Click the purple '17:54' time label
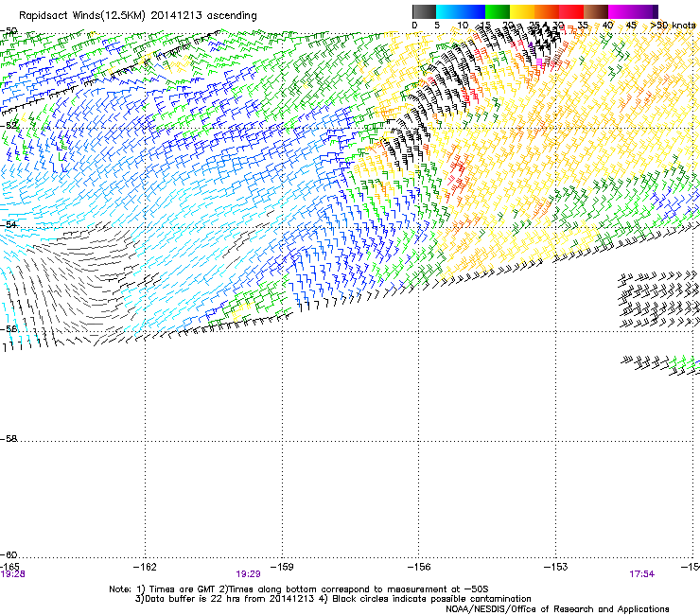 point(642,574)
